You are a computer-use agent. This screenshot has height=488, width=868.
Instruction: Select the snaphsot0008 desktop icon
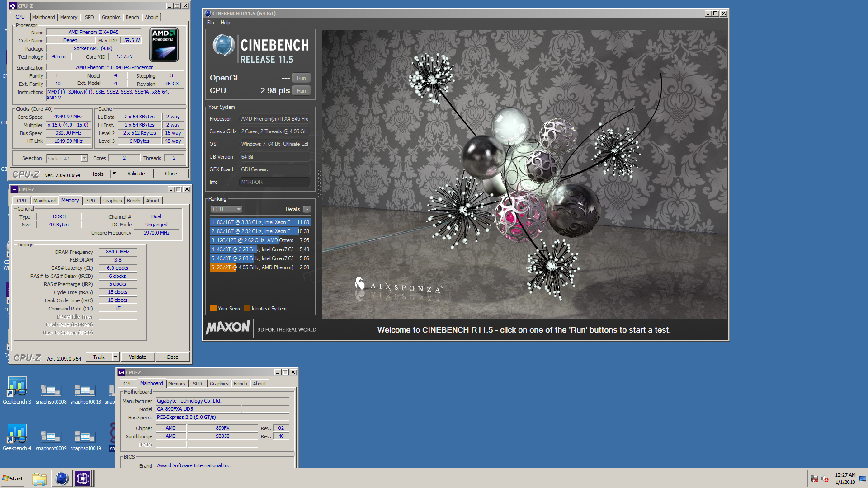tap(51, 393)
